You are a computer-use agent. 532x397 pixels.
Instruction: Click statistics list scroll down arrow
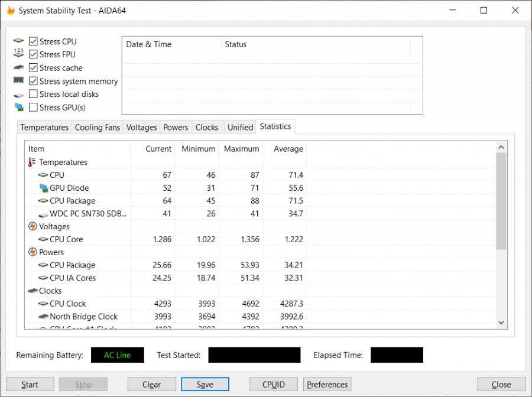501,323
